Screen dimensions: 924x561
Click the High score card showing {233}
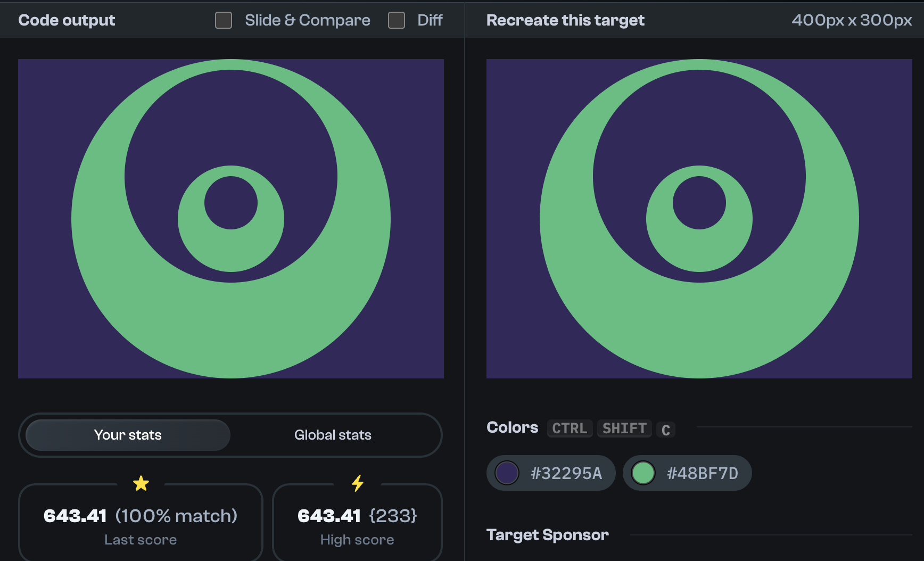pos(357,523)
